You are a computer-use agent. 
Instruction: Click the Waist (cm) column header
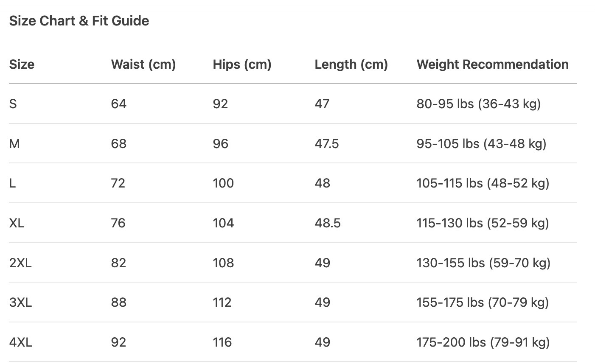143,64
